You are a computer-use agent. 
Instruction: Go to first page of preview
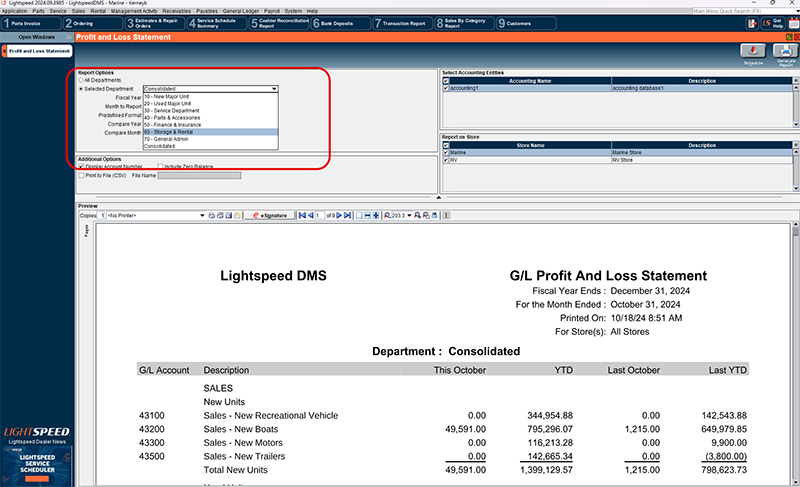pyautogui.click(x=302, y=216)
